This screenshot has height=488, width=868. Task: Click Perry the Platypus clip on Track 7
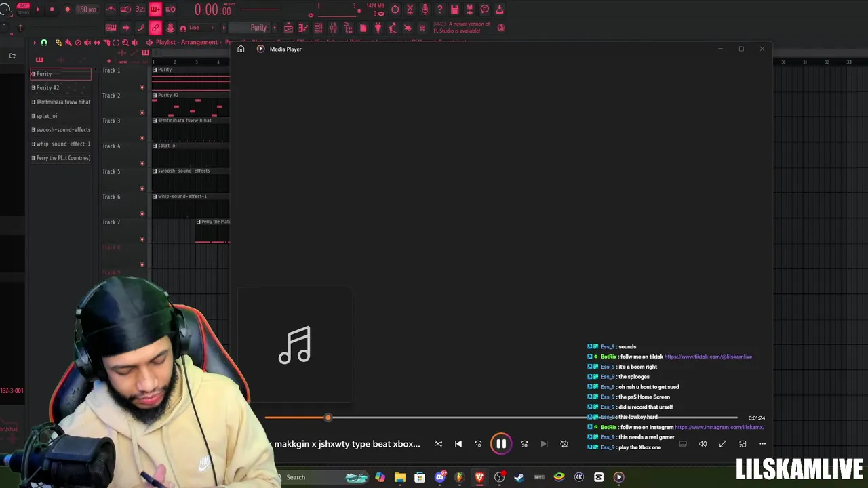[x=213, y=231]
